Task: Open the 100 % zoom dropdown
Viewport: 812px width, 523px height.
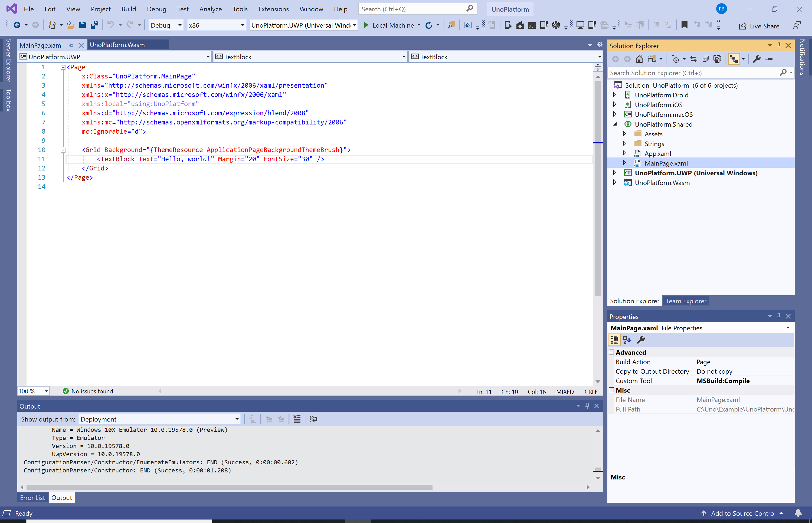Action: (x=34, y=391)
